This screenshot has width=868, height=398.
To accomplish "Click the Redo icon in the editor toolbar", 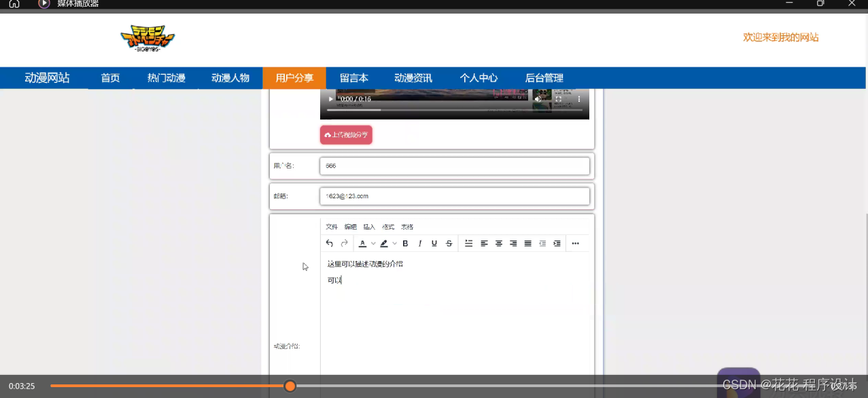I will (343, 243).
